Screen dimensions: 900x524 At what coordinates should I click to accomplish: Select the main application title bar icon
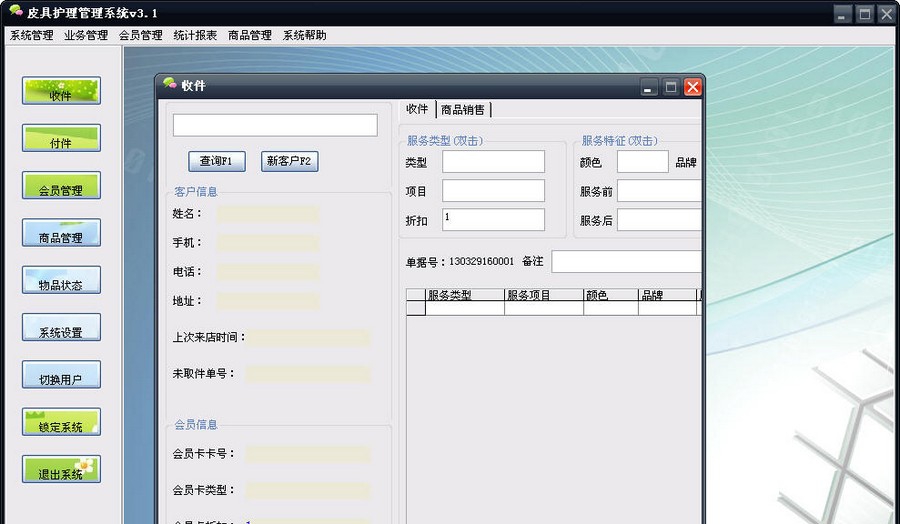(16, 11)
